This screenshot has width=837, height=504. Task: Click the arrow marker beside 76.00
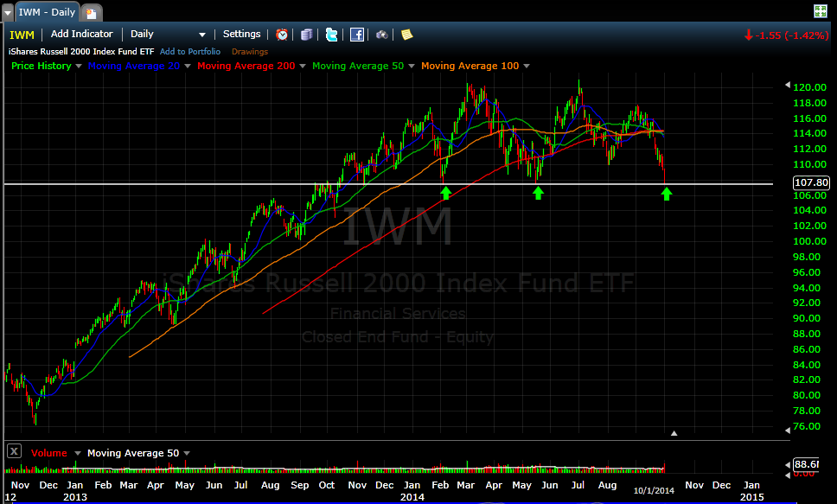click(788, 430)
